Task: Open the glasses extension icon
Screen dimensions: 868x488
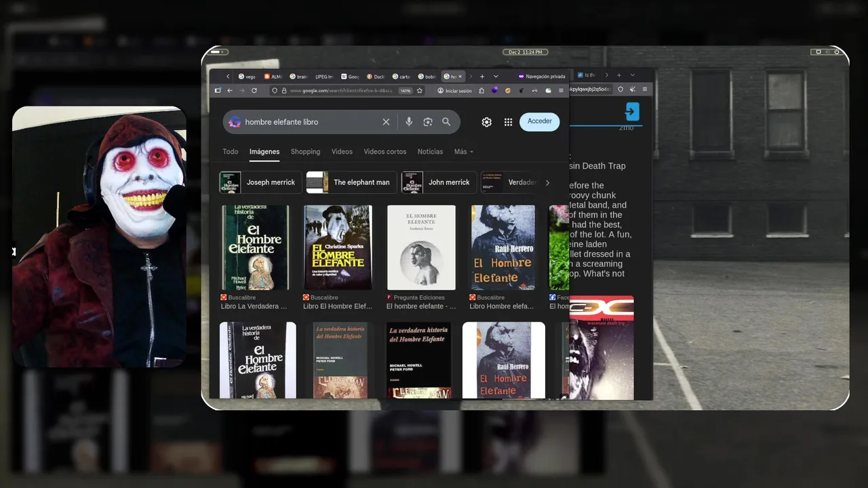Action: click(x=534, y=90)
